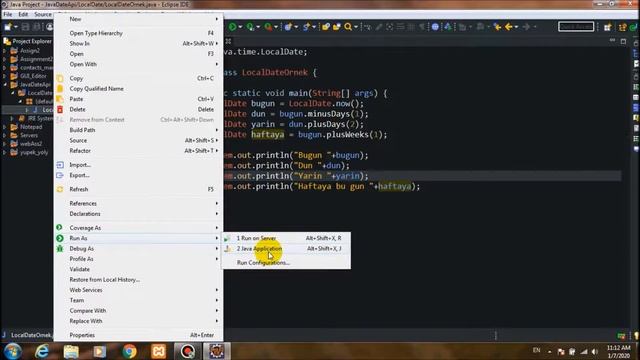Click the New file toolbar icon
Image resolution: width=640 pixels, height=360 pixels.
8,27
